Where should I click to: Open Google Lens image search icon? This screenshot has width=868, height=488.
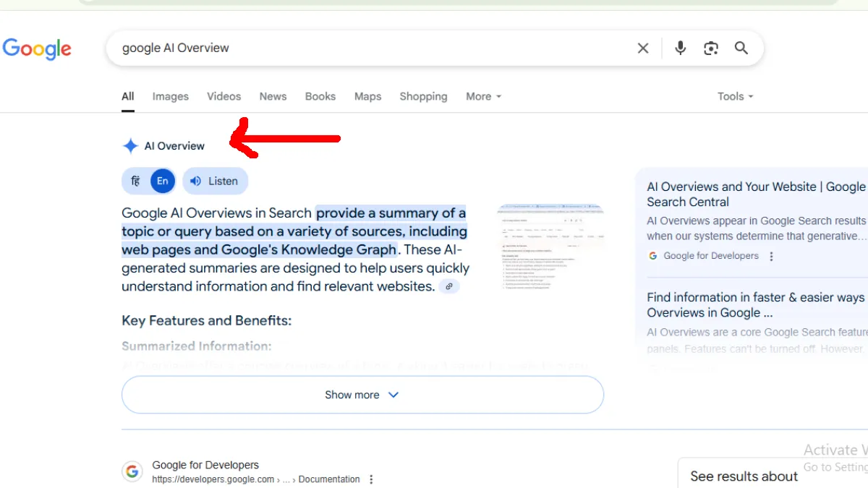711,48
